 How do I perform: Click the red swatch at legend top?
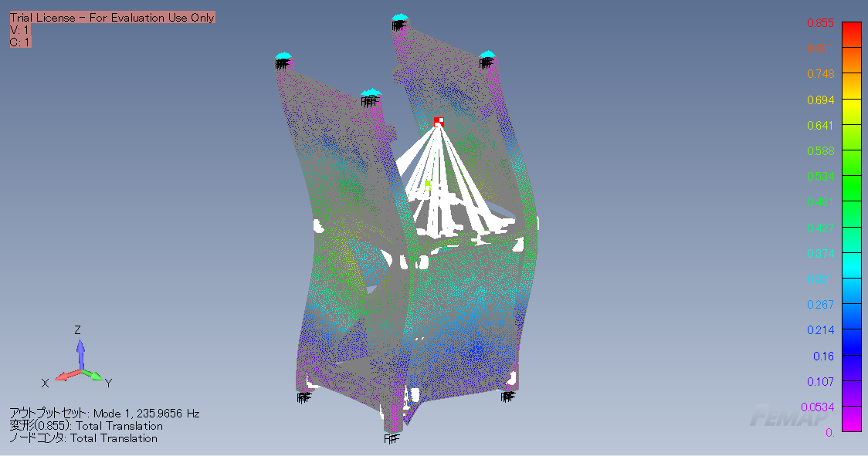(851, 34)
